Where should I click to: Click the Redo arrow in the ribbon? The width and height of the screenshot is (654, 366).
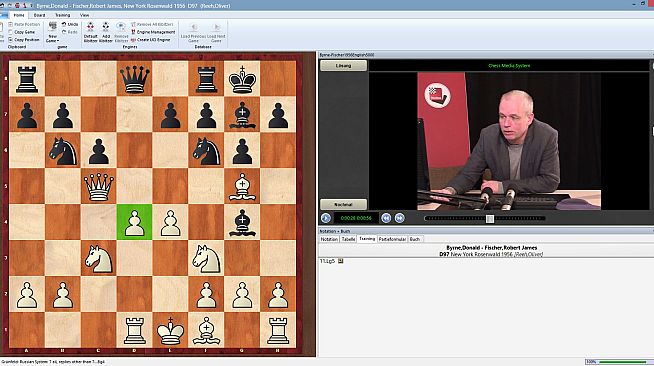tap(70, 32)
